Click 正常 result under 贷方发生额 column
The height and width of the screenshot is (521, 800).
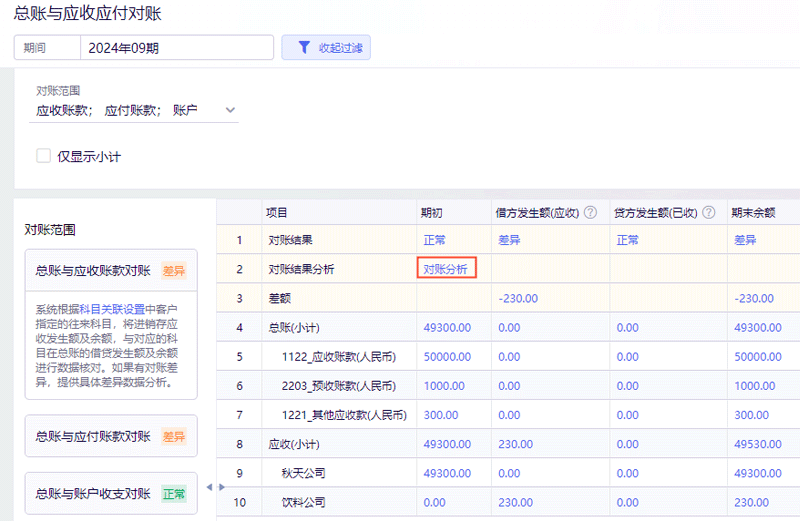coord(628,240)
